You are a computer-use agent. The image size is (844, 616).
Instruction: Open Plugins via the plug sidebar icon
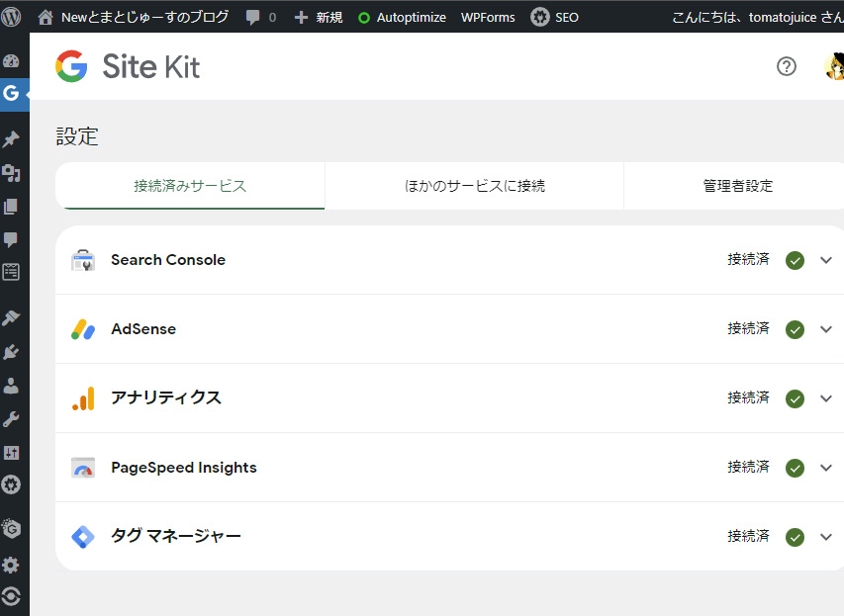[11, 352]
